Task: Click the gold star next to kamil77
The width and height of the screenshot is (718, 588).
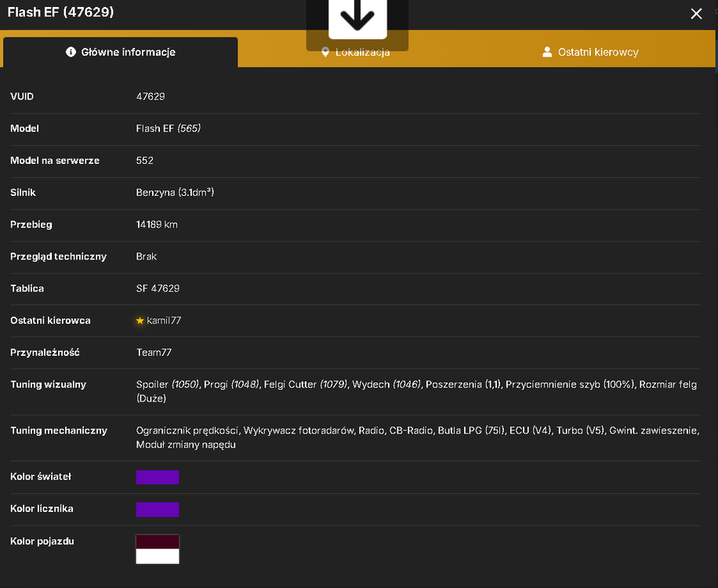Action: point(140,321)
